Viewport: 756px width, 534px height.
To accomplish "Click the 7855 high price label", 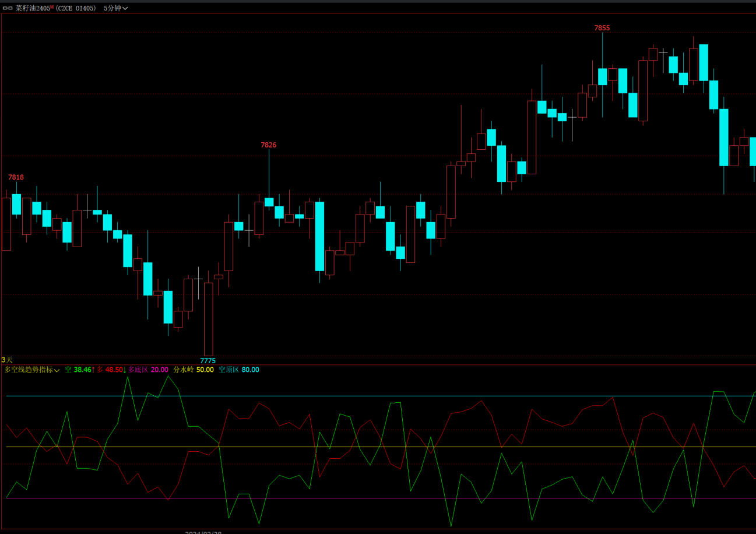I will (602, 28).
